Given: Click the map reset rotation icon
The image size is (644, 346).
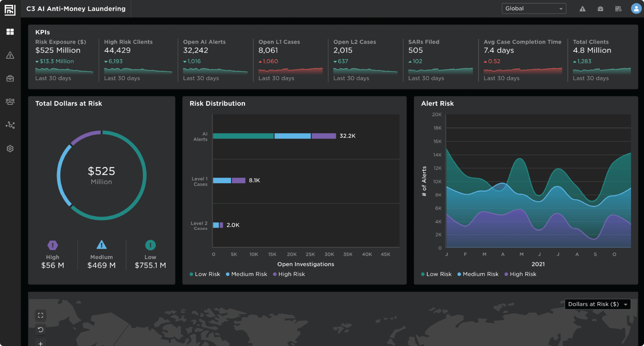Looking at the screenshot, I should click(41, 330).
